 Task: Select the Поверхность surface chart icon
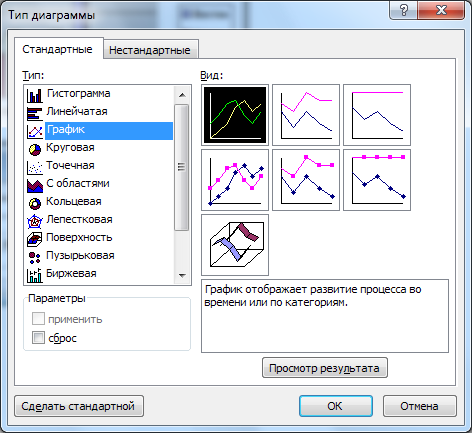[x=35, y=239]
